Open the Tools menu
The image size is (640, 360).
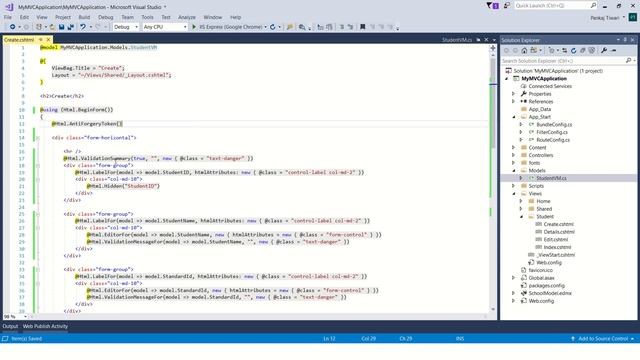147,17
